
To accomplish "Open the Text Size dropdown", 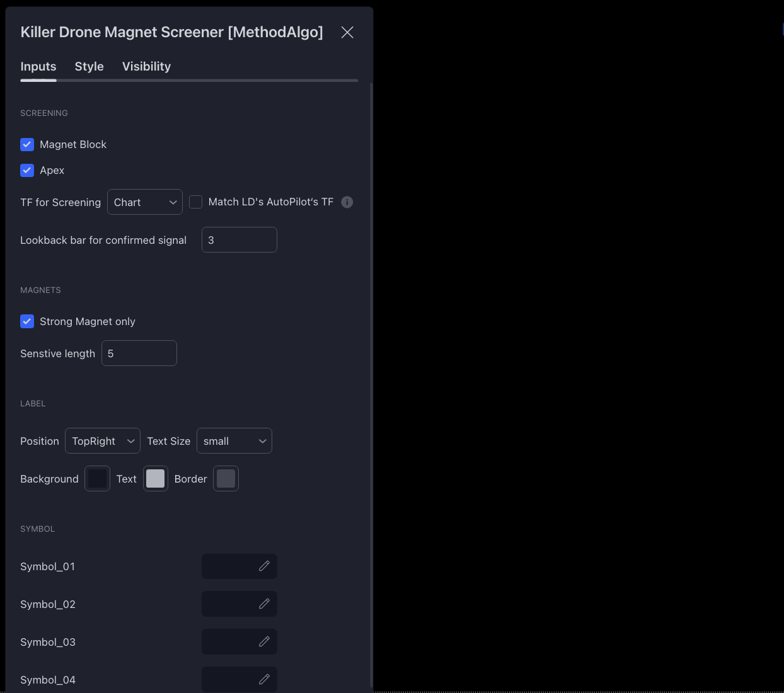I will (x=234, y=441).
